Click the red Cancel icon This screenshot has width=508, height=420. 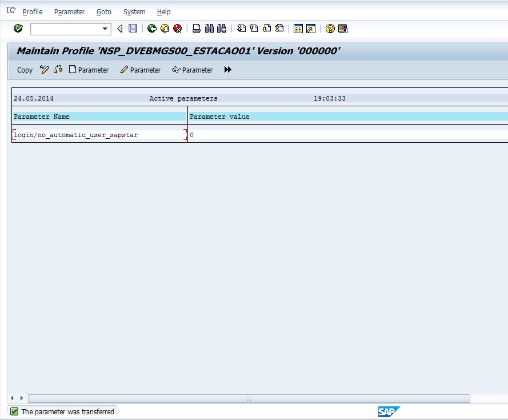click(x=178, y=29)
